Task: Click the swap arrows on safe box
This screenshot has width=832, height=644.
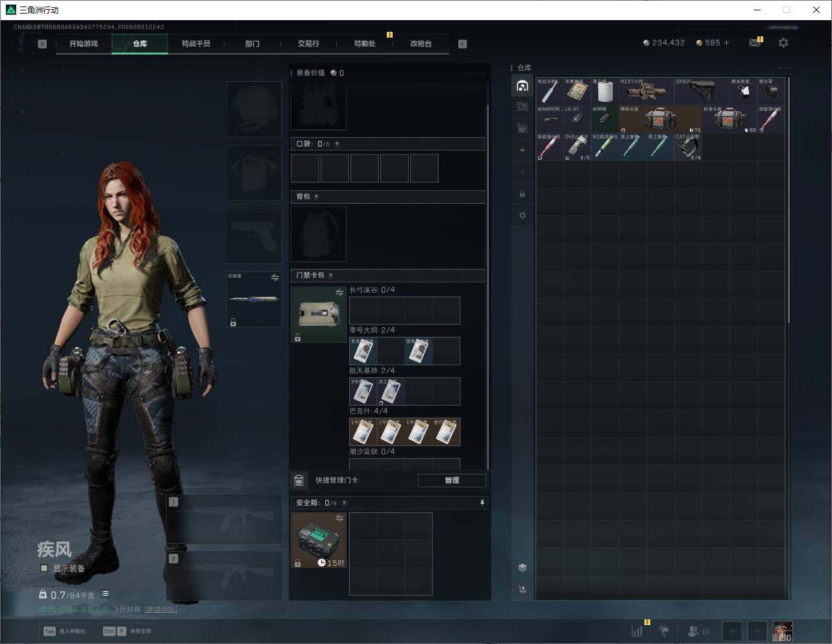Action: (339, 518)
